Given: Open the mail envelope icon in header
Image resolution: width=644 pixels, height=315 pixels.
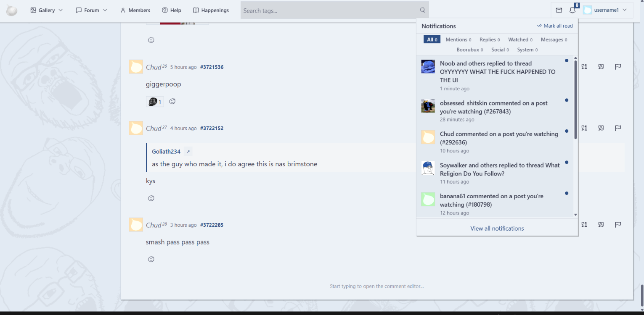Looking at the screenshot, I should click(559, 10).
